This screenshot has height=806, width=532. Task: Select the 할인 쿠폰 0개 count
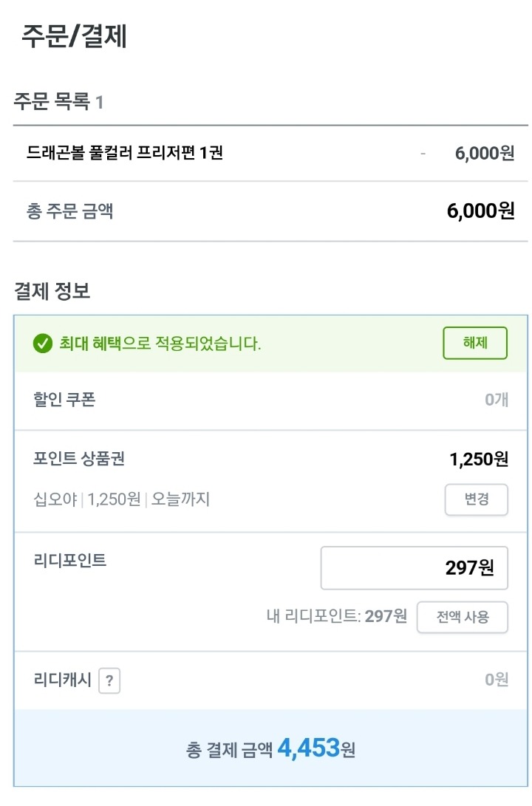pos(496,400)
